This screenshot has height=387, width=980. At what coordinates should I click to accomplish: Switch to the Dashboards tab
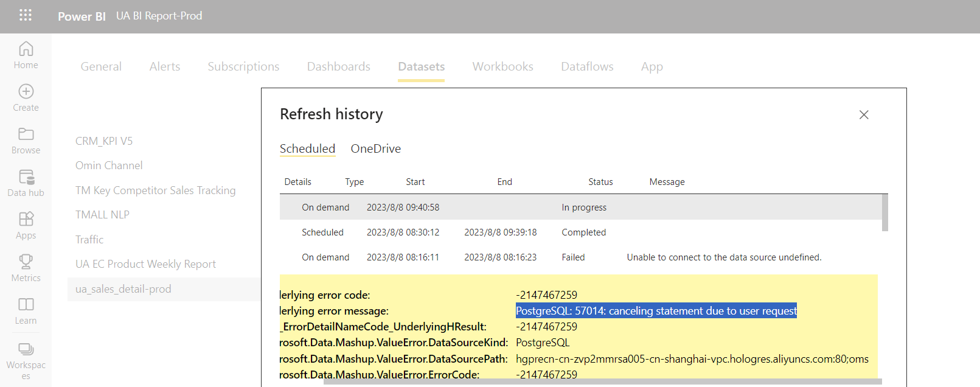point(338,66)
